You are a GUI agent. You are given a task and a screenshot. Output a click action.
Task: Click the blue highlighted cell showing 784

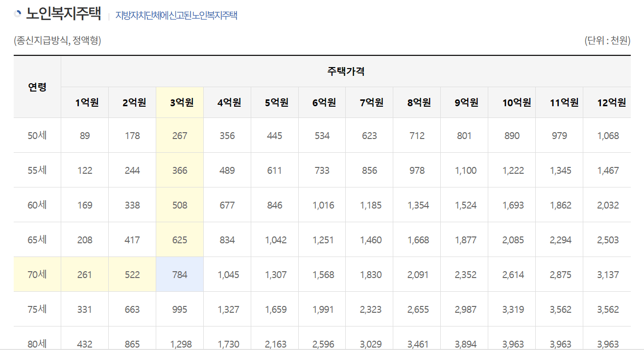tap(179, 275)
